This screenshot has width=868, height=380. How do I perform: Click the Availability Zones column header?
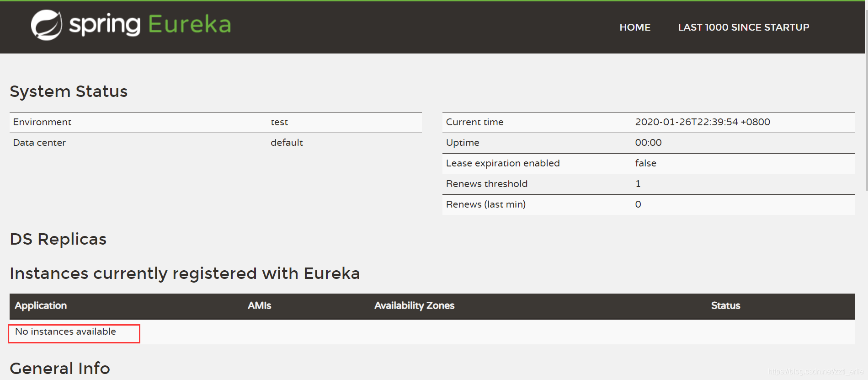pyautogui.click(x=414, y=305)
